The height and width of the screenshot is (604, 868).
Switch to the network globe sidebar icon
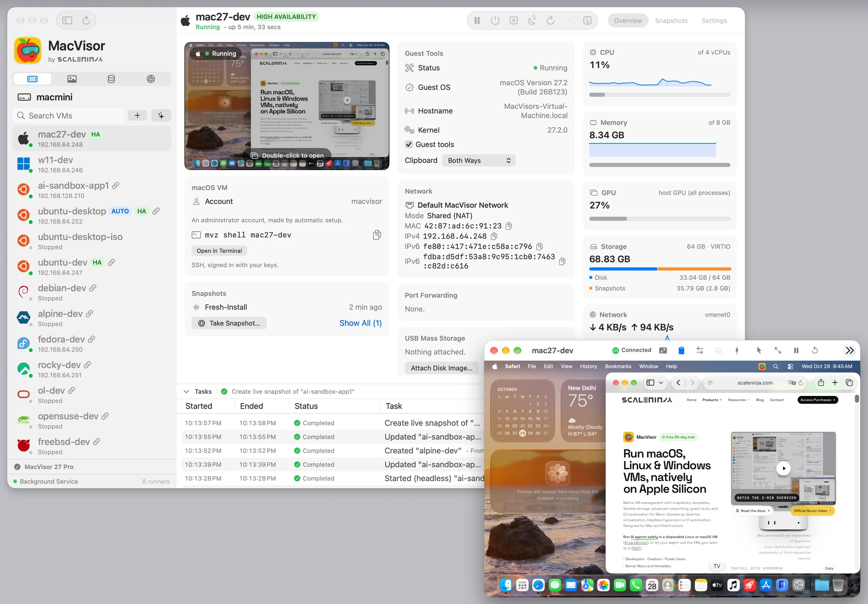pos(151,79)
